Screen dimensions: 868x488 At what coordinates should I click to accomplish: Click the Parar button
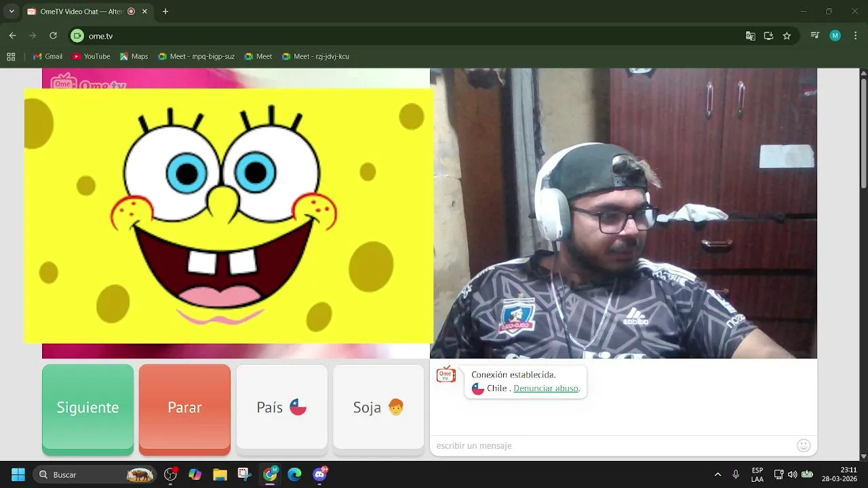184,407
